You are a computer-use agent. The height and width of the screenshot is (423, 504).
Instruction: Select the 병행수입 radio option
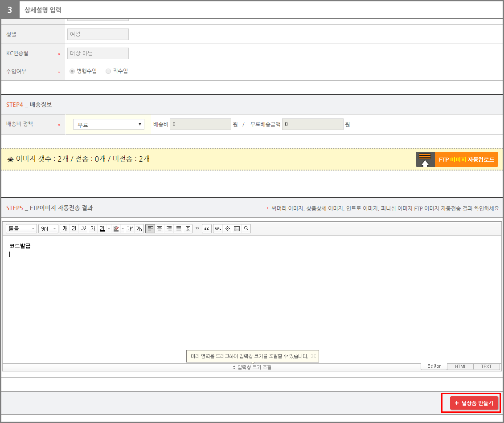pyautogui.click(x=72, y=71)
